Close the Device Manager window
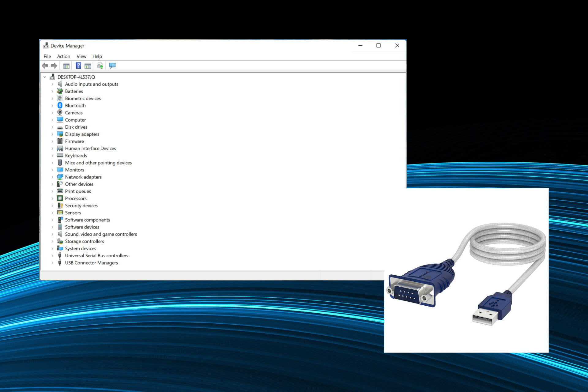This screenshot has height=392, width=588. point(397,45)
